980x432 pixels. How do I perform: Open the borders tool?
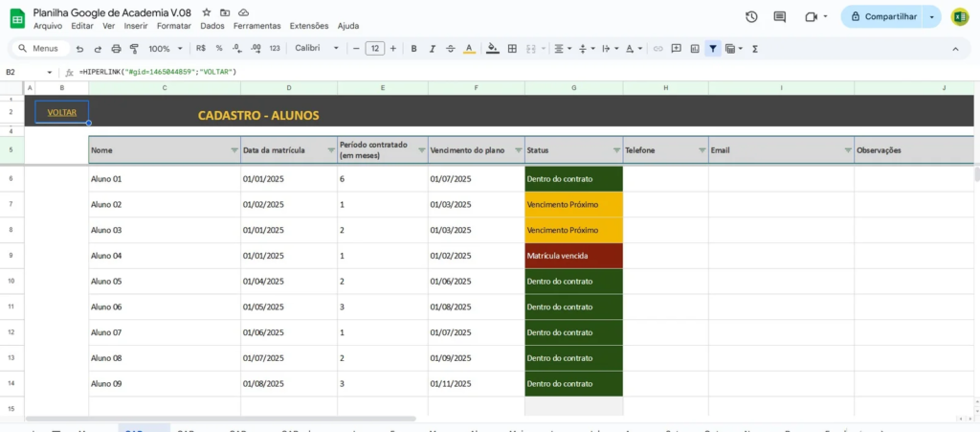pos(512,49)
